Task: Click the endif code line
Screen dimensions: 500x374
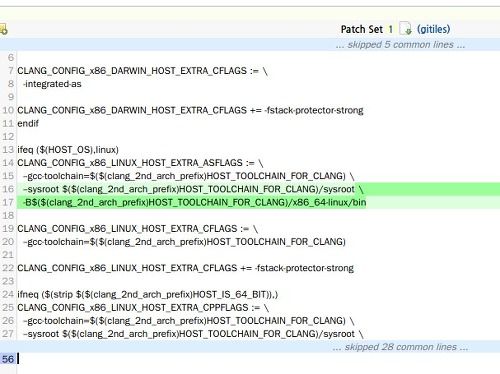Action: 28,123
